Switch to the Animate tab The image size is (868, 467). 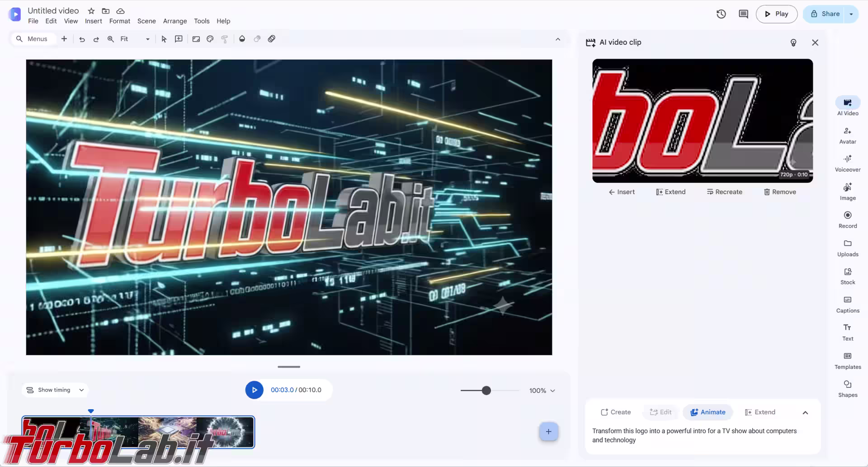coord(708,412)
